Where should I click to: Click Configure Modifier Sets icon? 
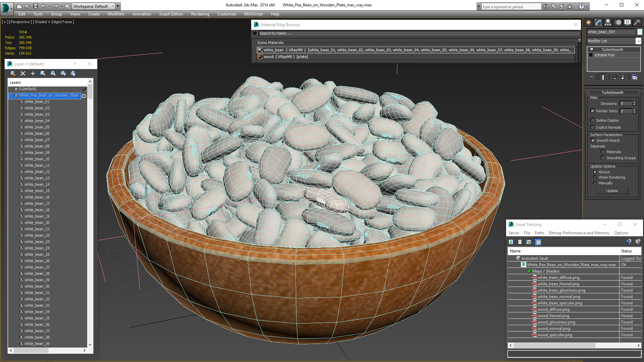[635, 77]
